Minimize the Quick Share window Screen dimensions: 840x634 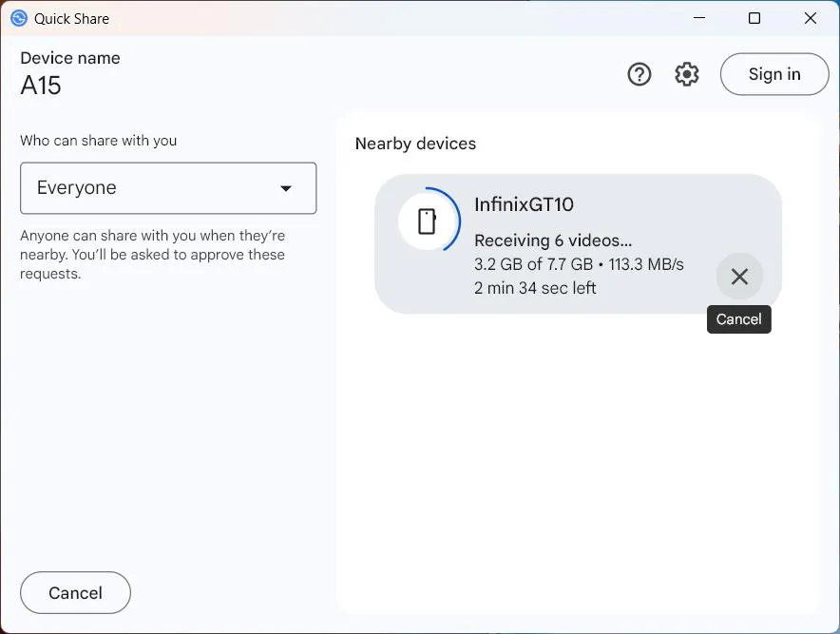pyautogui.click(x=699, y=18)
